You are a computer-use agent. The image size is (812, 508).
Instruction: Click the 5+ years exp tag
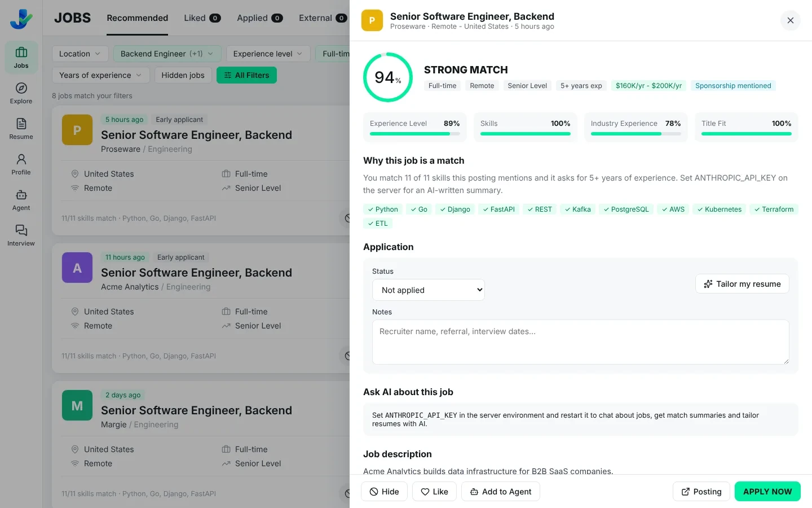click(581, 86)
